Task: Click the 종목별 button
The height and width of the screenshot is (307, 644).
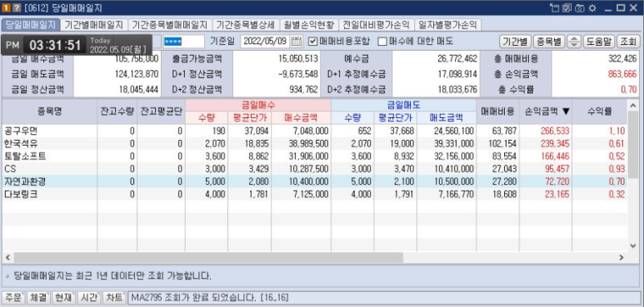Action: [x=550, y=42]
